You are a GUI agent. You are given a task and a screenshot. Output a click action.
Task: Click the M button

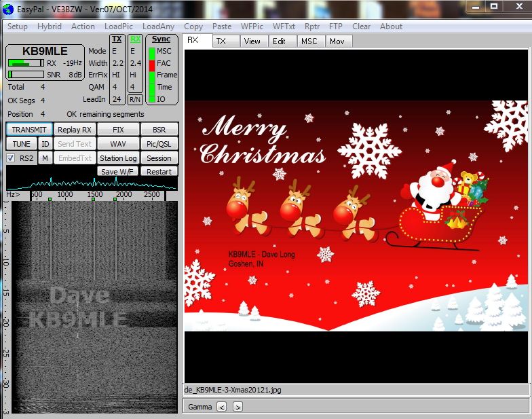tap(45, 158)
